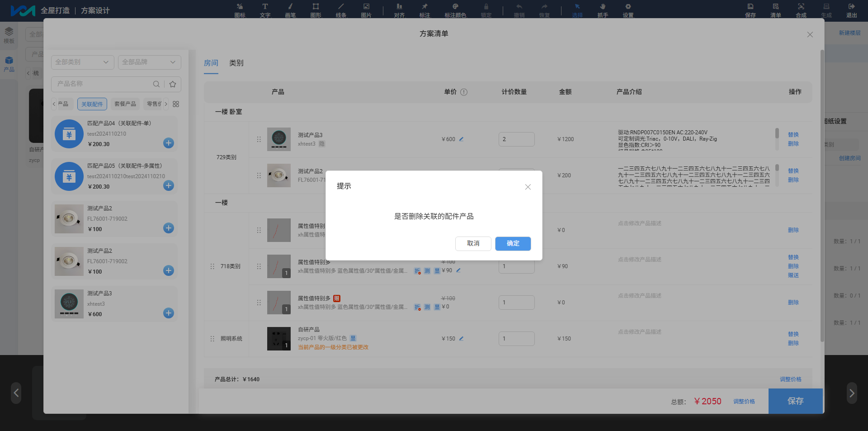Go to the next page with right arrow
Viewport: 868px width, 431px height.
(852, 393)
